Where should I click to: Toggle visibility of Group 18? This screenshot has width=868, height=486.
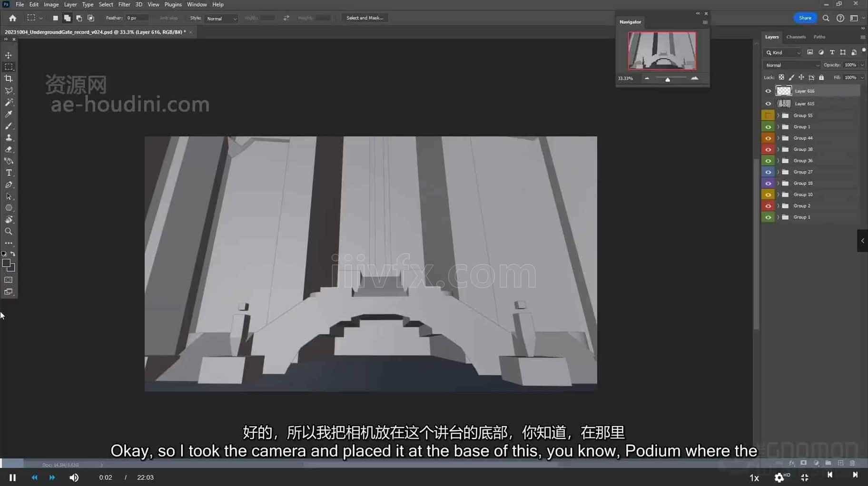[768, 183]
